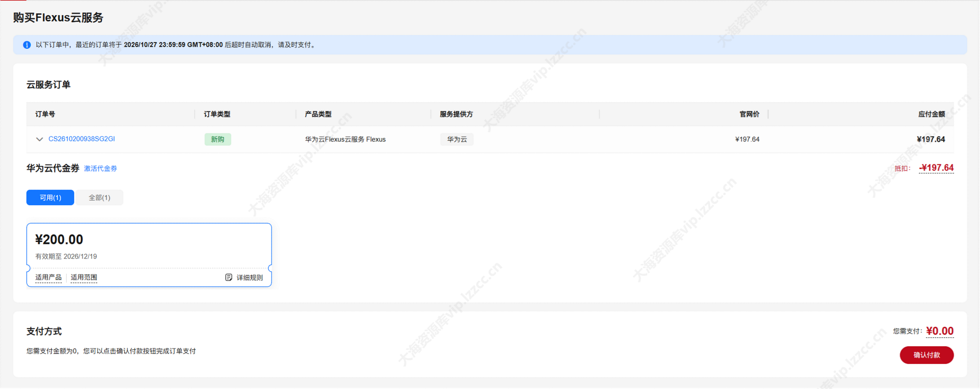Click the 官网价 column header
The image size is (980, 389).
[750, 114]
